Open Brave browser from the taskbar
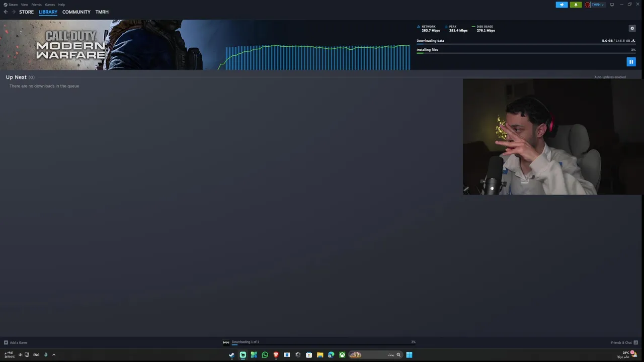 click(276, 355)
